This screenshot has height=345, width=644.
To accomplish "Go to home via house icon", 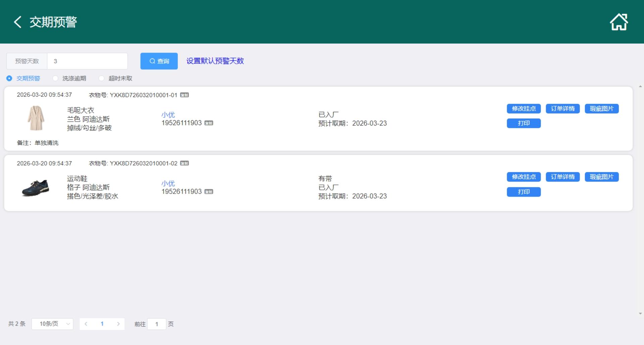I will (619, 22).
